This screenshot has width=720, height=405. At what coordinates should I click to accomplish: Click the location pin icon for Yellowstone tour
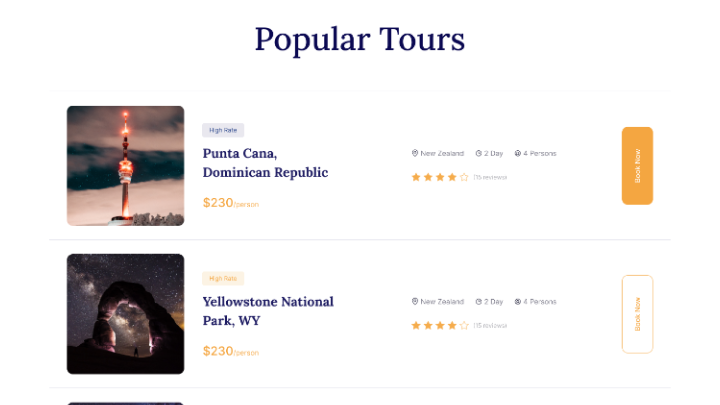tap(414, 301)
